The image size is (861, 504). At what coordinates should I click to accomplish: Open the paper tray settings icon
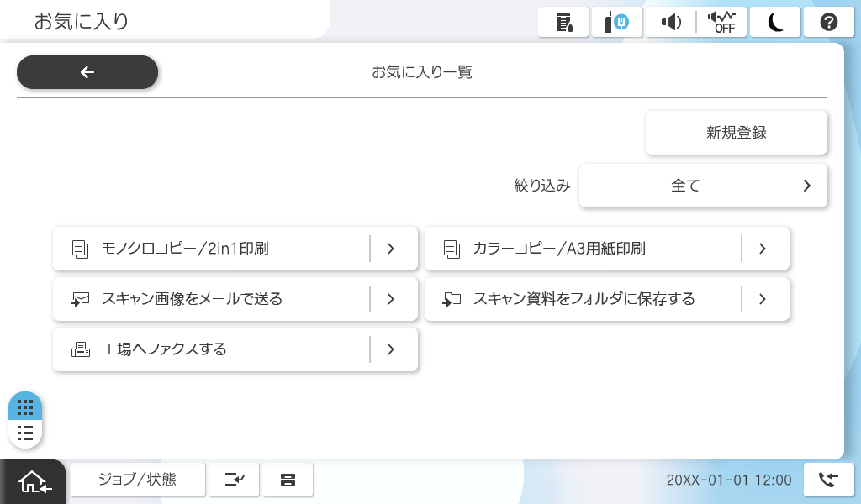288,480
